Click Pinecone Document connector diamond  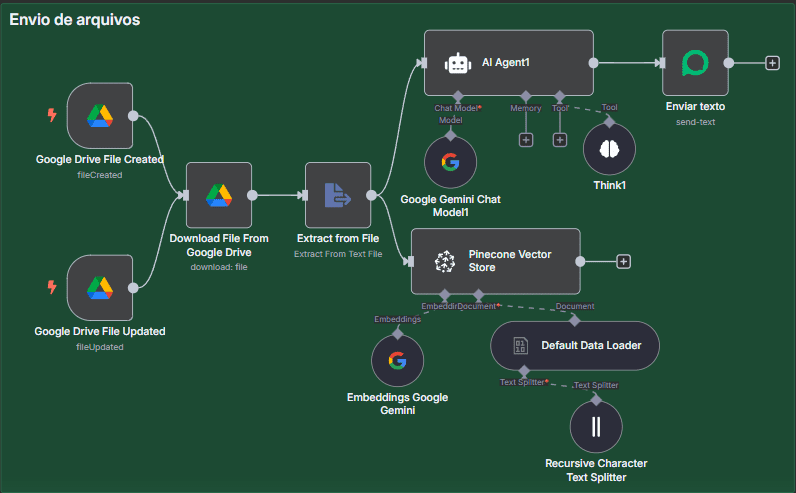479,294
